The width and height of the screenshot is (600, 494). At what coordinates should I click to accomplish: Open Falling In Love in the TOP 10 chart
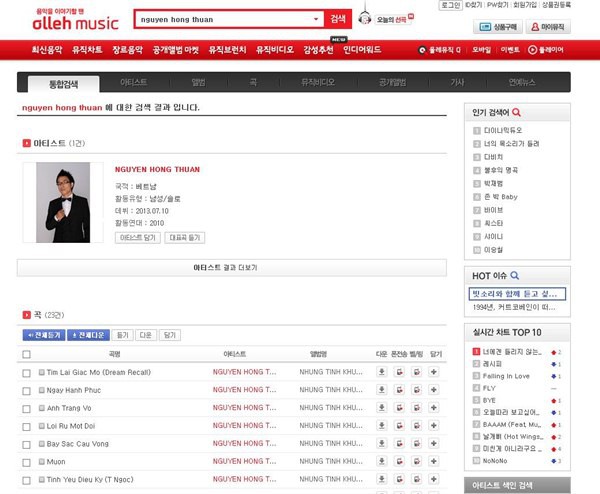pos(506,376)
